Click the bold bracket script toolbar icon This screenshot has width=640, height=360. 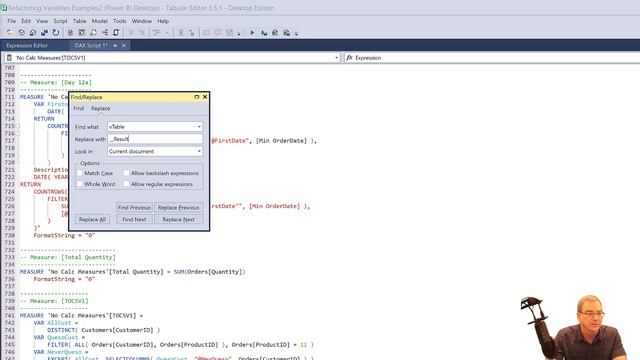point(116,33)
